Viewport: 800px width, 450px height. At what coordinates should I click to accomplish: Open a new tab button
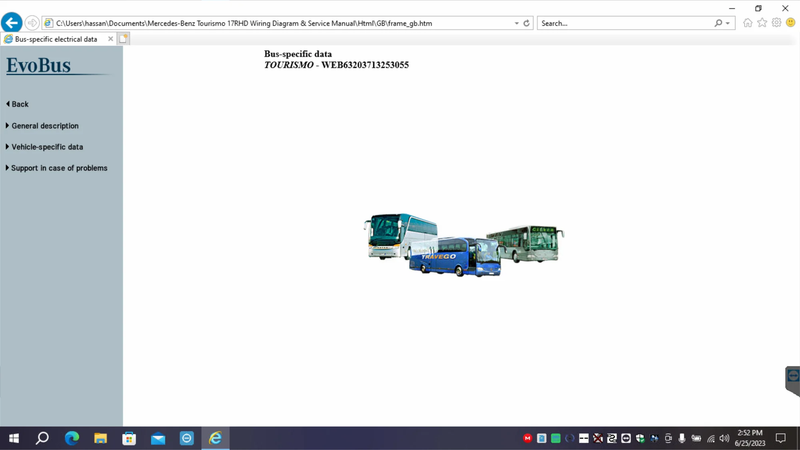pos(124,39)
